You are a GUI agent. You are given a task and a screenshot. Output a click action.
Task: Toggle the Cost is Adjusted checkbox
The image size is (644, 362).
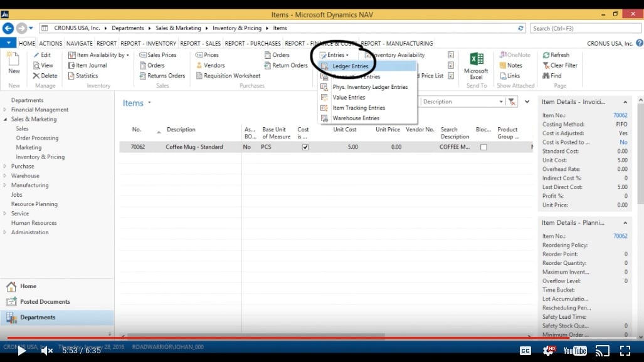click(x=305, y=147)
